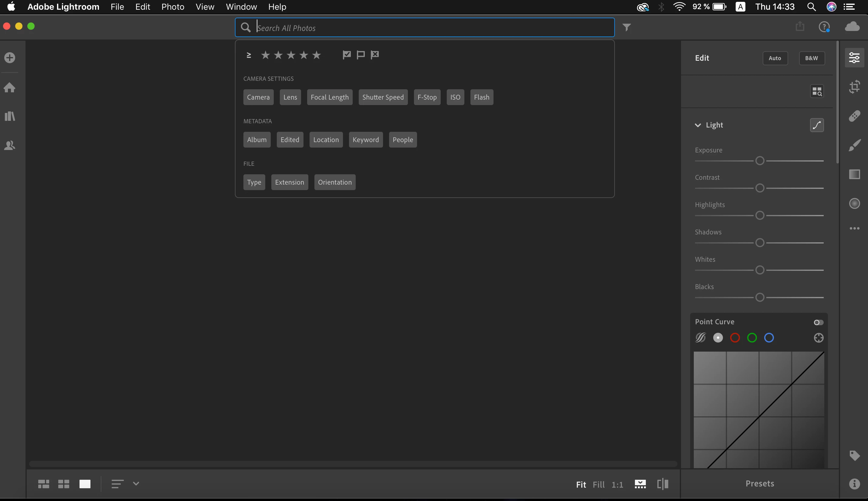Collapse the Light panel chevron
This screenshot has width=868, height=501.
point(698,125)
